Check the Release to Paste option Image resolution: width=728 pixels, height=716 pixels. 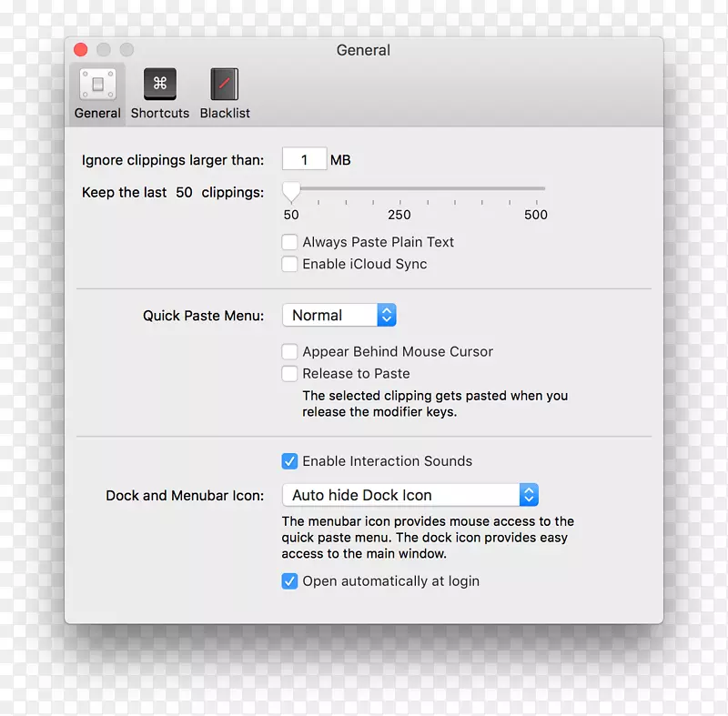tap(289, 373)
